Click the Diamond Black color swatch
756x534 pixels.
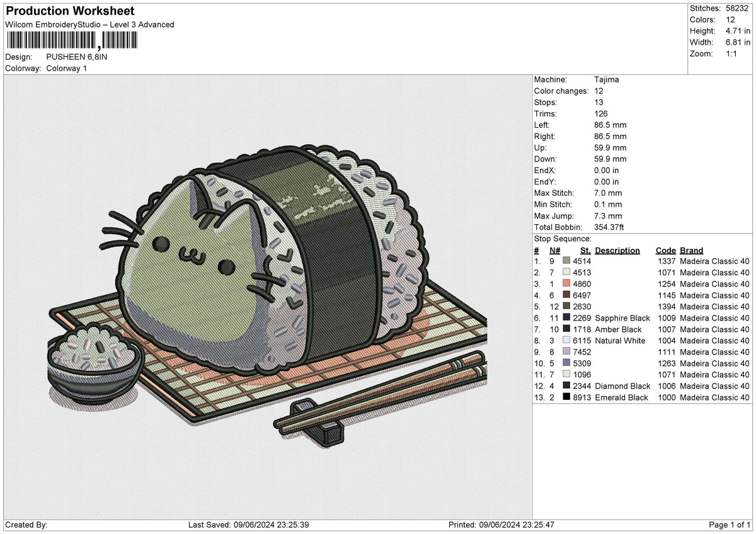pos(566,386)
